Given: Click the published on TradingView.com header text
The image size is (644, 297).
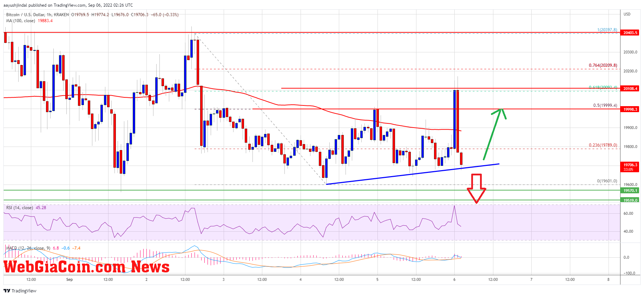Looking at the screenshot, I should [x=68, y=5].
